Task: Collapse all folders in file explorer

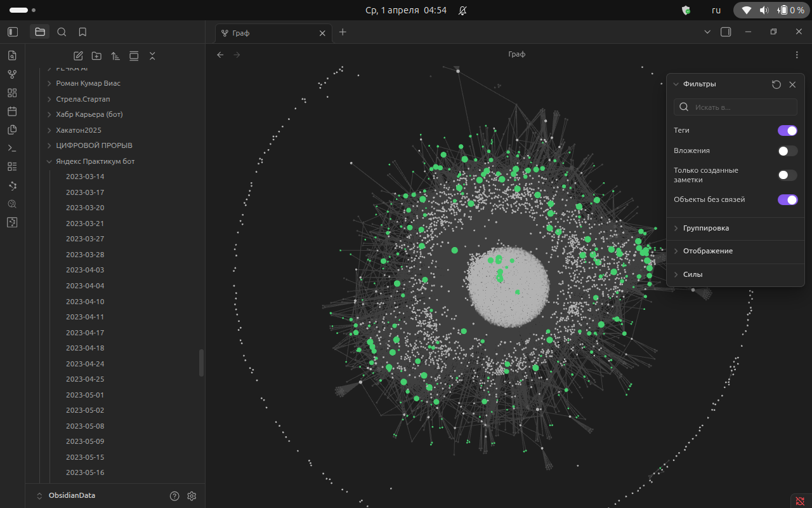Action: coord(152,56)
